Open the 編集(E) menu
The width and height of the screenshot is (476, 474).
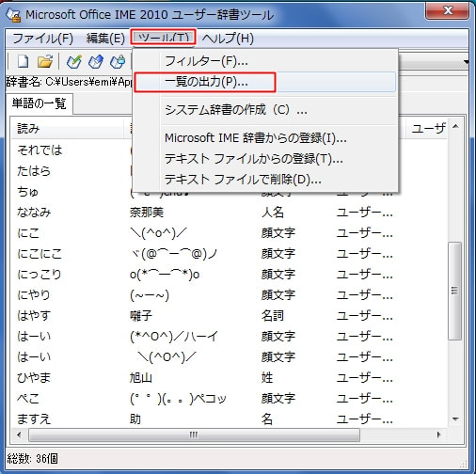(105, 39)
